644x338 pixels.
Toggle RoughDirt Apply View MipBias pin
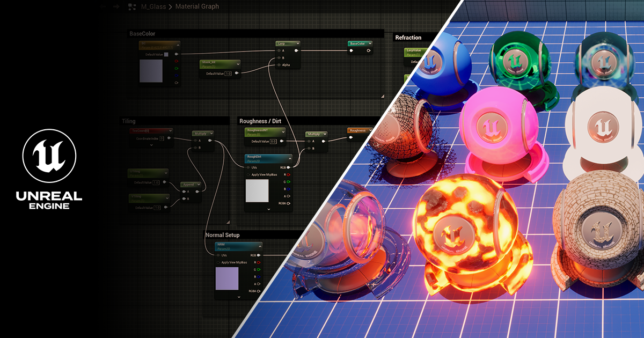click(x=247, y=174)
